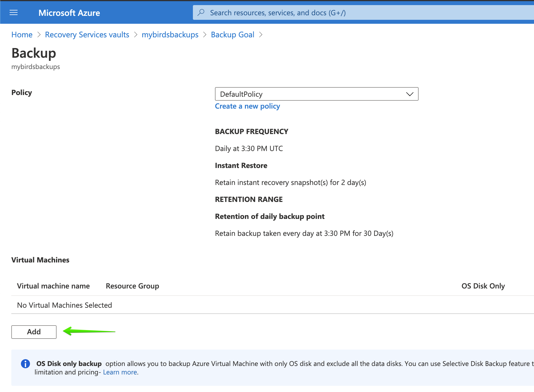Image resolution: width=534 pixels, height=392 pixels.
Task: Click the Instant Restore heading
Action: [241, 165]
